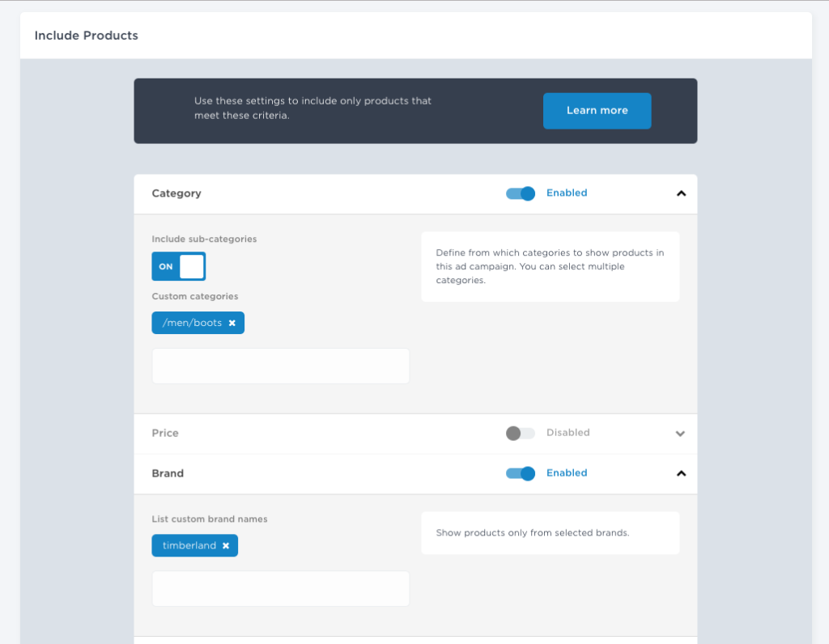Click 'Show products only from selected brands' text

533,532
